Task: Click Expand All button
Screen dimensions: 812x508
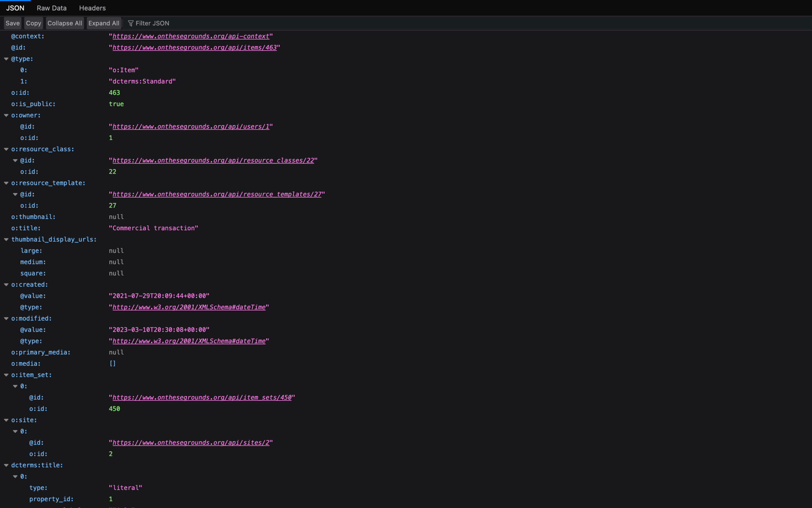Action: click(104, 23)
